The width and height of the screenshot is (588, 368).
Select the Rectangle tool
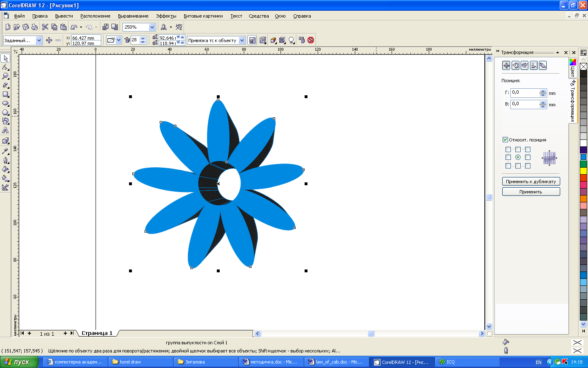5,94
